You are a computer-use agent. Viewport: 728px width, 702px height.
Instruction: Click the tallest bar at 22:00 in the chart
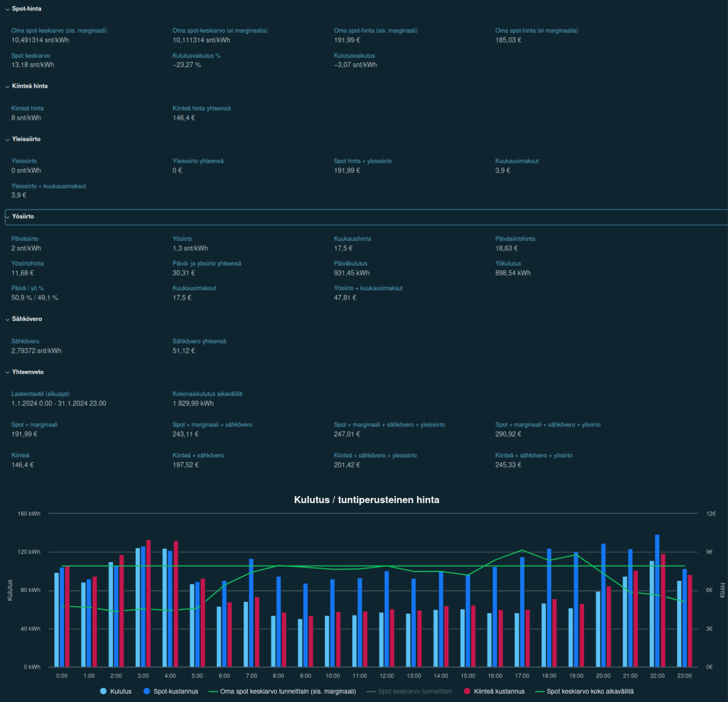[x=657, y=597]
